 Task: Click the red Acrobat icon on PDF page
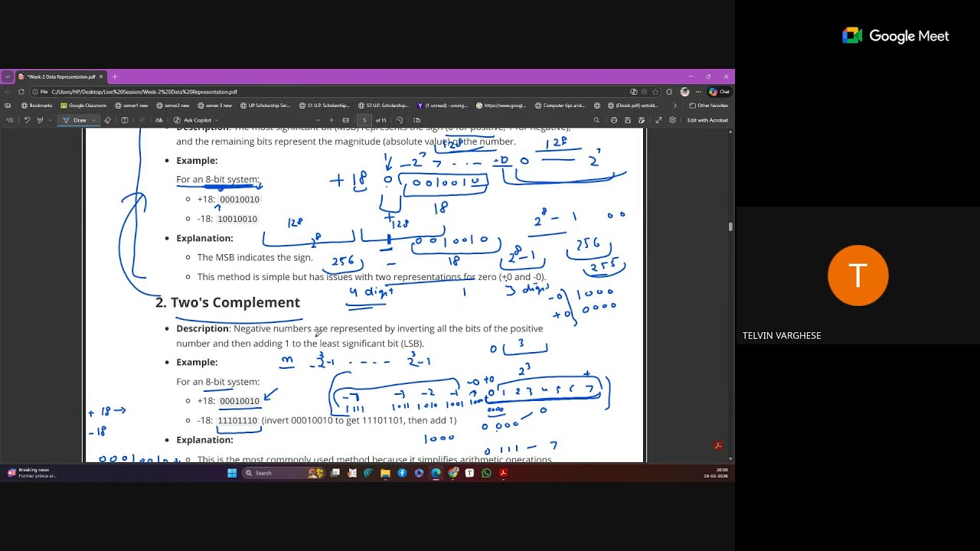tap(717, 445)
